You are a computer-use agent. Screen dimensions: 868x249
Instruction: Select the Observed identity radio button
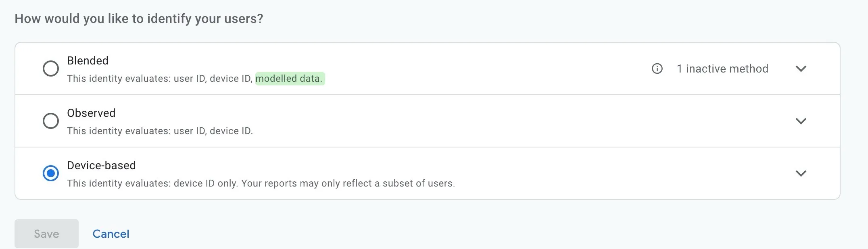[51, 120]
